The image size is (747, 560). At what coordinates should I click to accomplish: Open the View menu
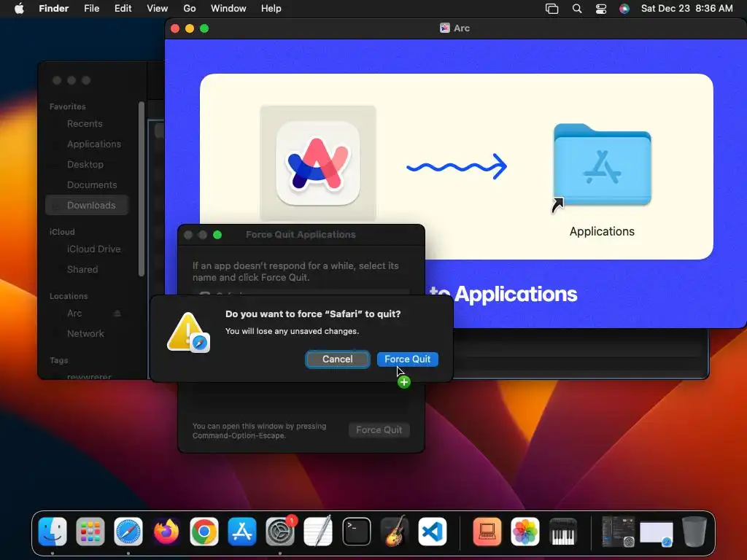[158, 9]
